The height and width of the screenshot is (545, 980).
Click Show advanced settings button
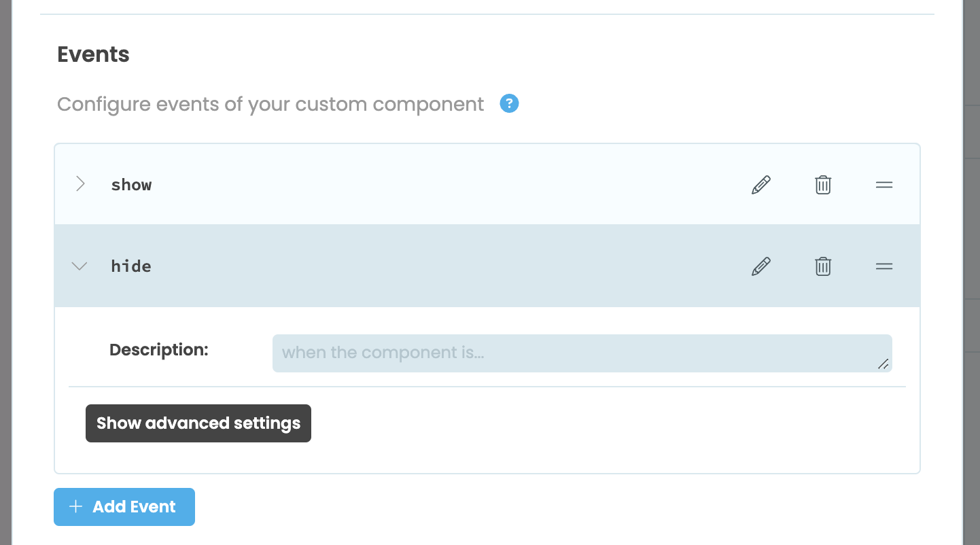[198, 423]
